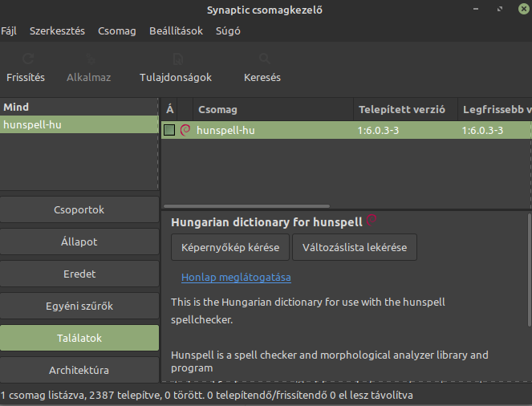
Task: Click the status bar package count text
Action: pos(207,395)
